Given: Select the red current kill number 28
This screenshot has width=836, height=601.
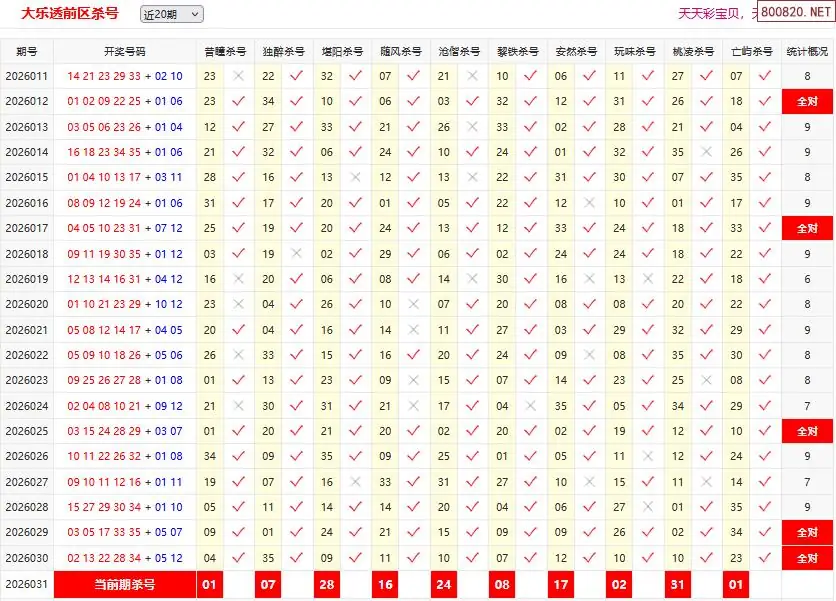Looking at the screenshot, I should [327, 584].
